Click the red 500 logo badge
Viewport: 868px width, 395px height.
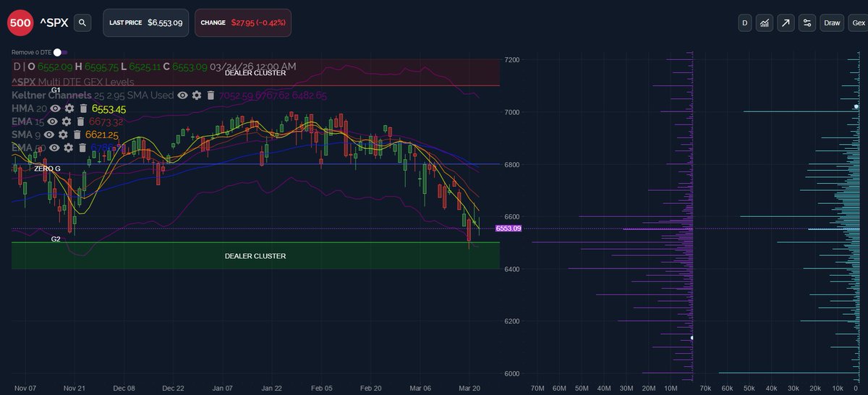click(20, 23)
